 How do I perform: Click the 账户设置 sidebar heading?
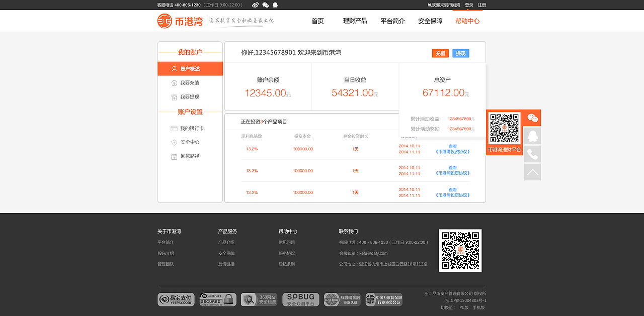pyautogui.click(x=190, y=112)
